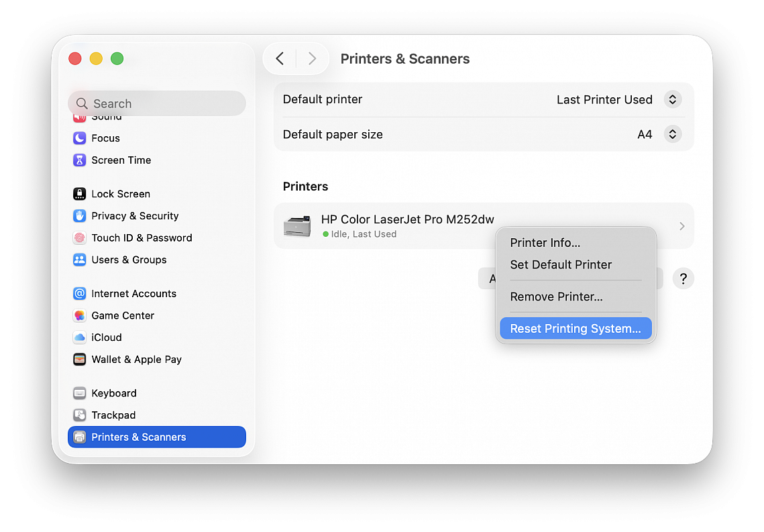Image resolution: width=764 pixels, height=532 pixels.
Task: Open Privacy & Security hand icon
Action: click(80, 216)
